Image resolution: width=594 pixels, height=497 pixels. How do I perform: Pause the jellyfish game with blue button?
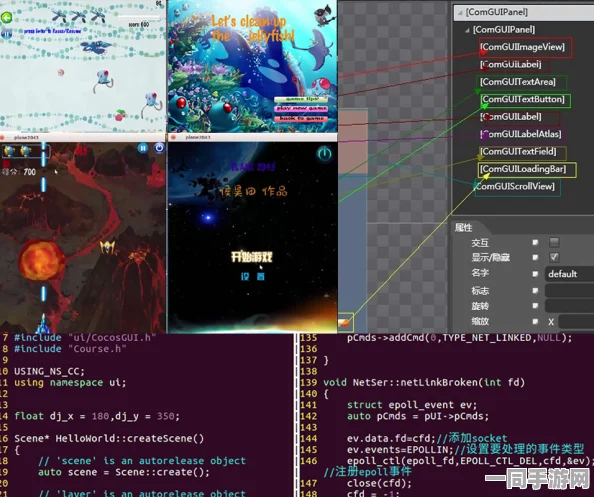(6, 33)
